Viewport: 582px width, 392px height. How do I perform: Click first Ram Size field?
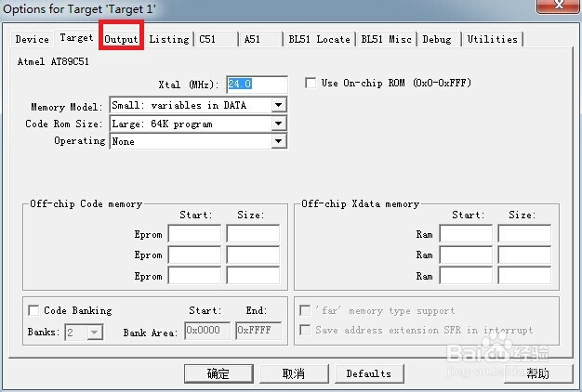pos(524,234)
